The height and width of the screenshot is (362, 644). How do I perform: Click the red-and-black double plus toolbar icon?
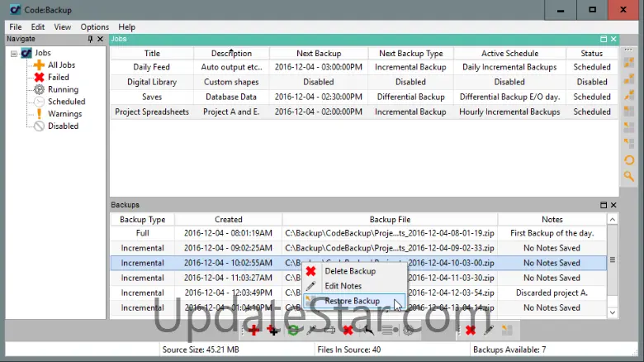click(x=273, y=330)
